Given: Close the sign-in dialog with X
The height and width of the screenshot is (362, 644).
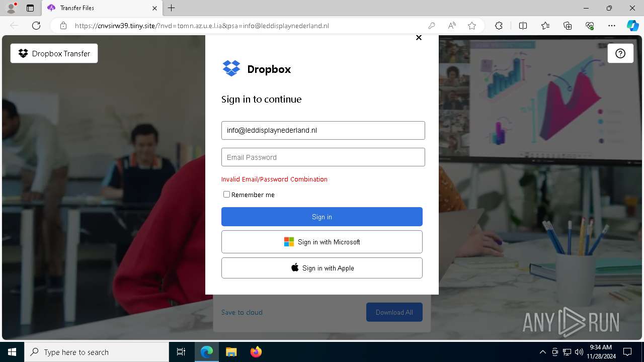Looking at the screenshot, I should pyautogui.click(x=419, y=38).
